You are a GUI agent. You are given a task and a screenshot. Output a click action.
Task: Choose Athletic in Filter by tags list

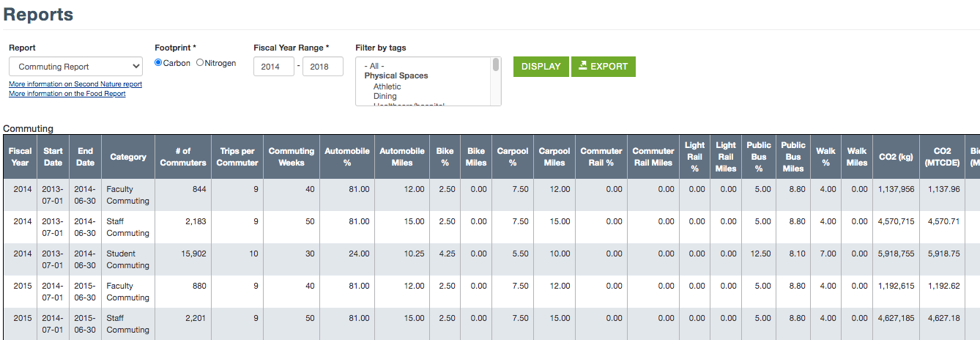click(387, 86)
